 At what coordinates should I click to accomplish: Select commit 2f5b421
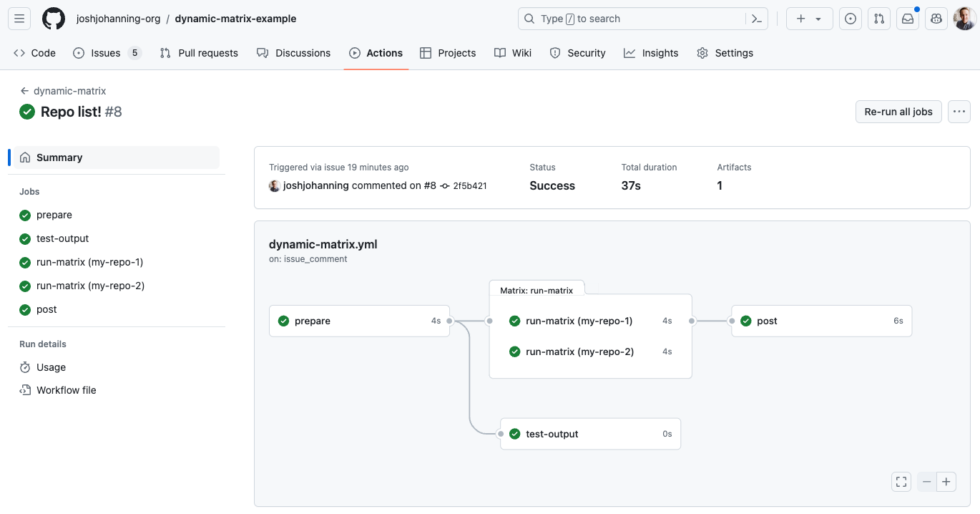(470, 185)
